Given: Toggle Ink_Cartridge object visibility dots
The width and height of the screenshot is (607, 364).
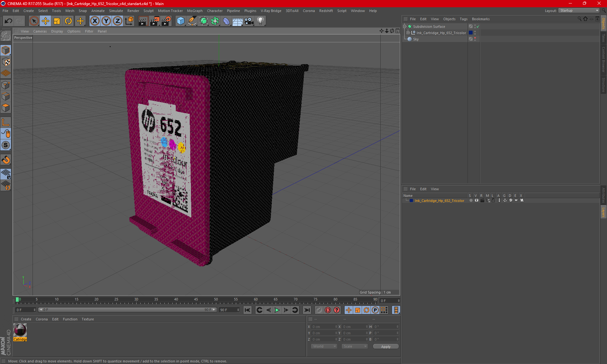Looking at the screenshot, I should pos(475,33).
